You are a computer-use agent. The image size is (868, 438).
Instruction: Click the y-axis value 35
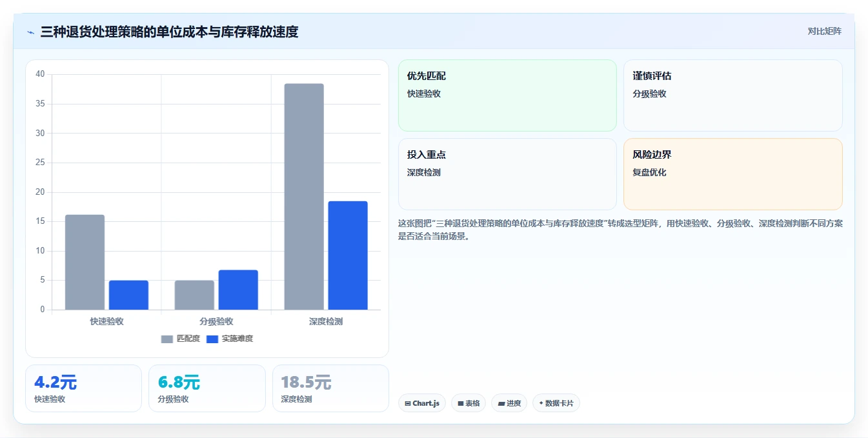click(40, 104)
